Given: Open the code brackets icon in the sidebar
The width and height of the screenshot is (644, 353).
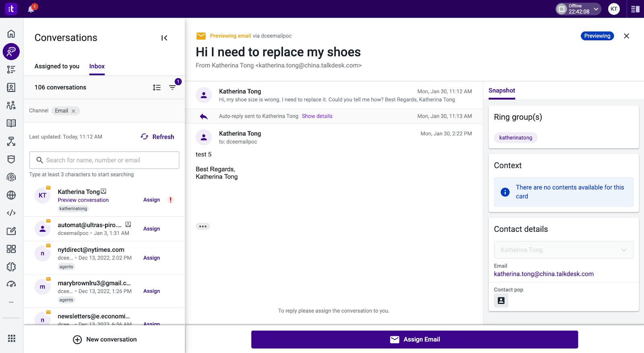Looking at the screenshot, I should click(x=11, y=213).
